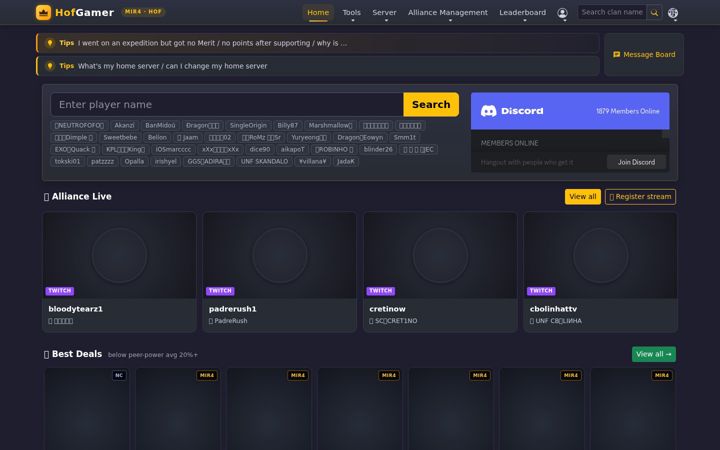Click the lightbulb icon on home server tip
Image resolution: width=720 pixels, height=450 pixels.
tap(50, 66)
